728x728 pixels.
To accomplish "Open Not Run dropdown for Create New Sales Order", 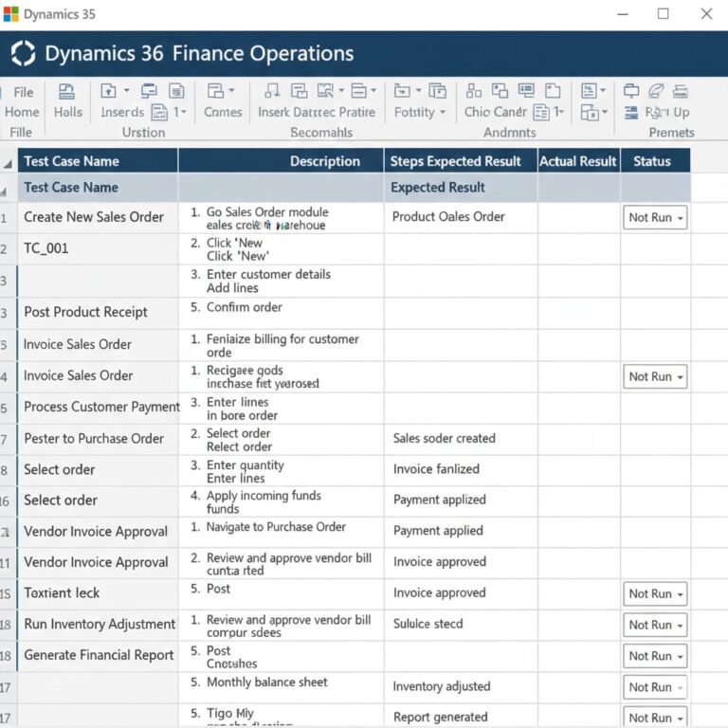I will coord(655,217).
